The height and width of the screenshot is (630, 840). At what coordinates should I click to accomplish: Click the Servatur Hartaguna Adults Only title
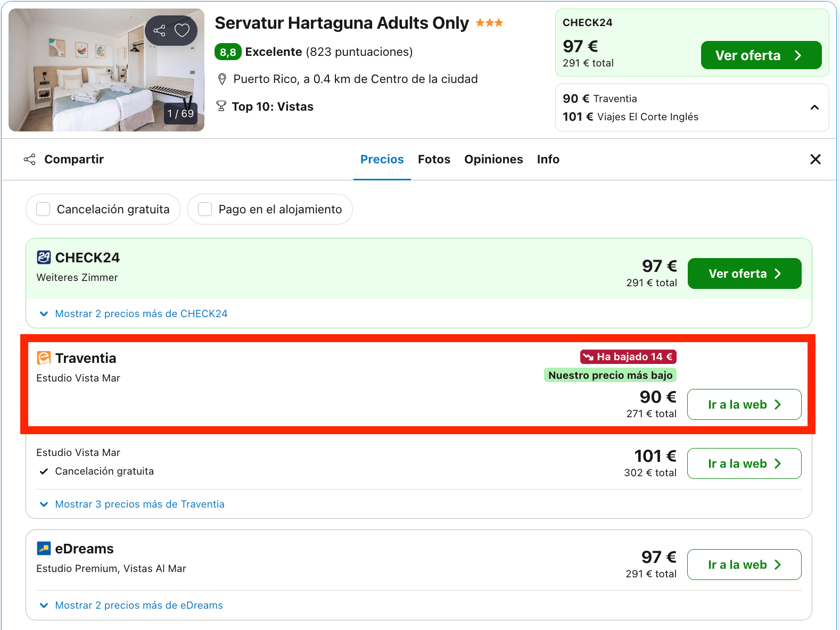coord(342,23)
